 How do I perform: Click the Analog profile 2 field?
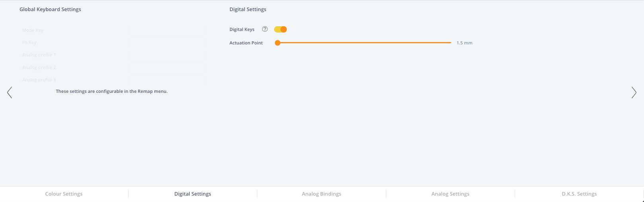click(167, 67)
